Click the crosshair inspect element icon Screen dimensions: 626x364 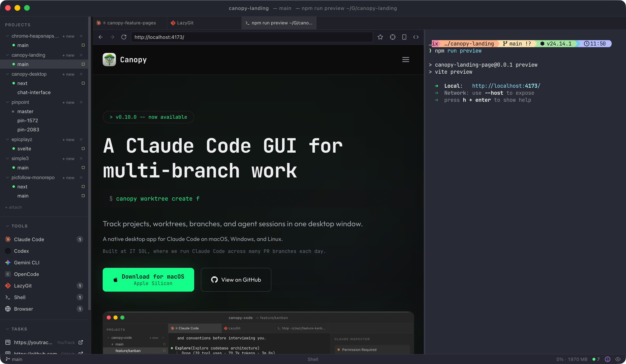point(392,37)
